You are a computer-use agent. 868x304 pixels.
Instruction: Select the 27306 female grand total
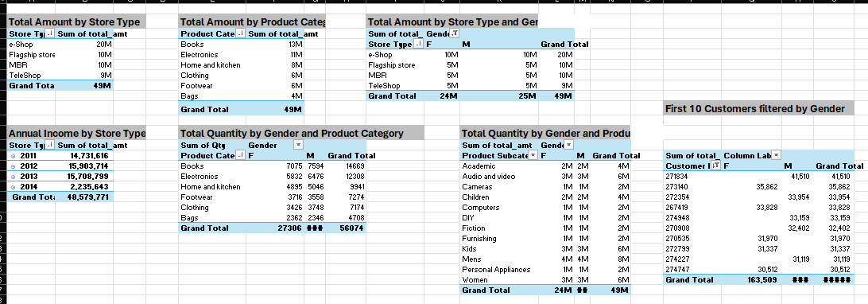[x=275, y=228]
